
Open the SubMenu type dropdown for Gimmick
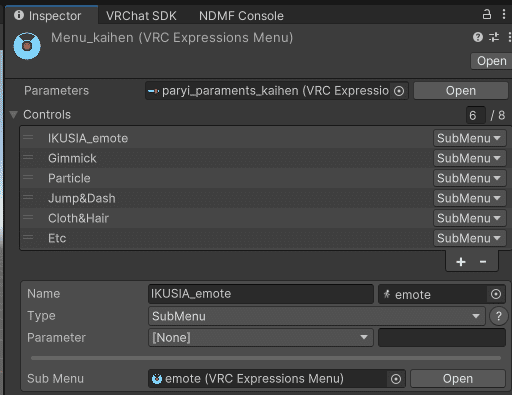(x=469, y=158)
